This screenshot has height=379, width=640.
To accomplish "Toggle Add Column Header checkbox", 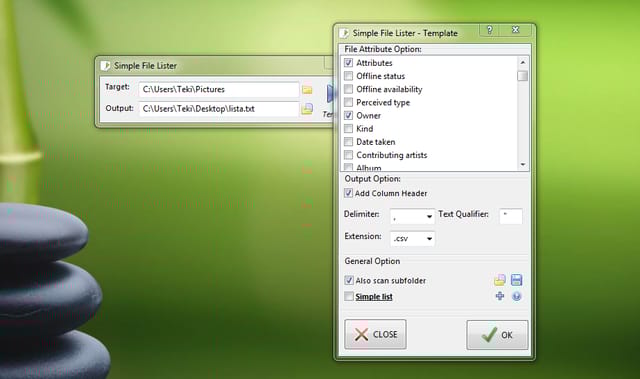I will tap(348, 193).
